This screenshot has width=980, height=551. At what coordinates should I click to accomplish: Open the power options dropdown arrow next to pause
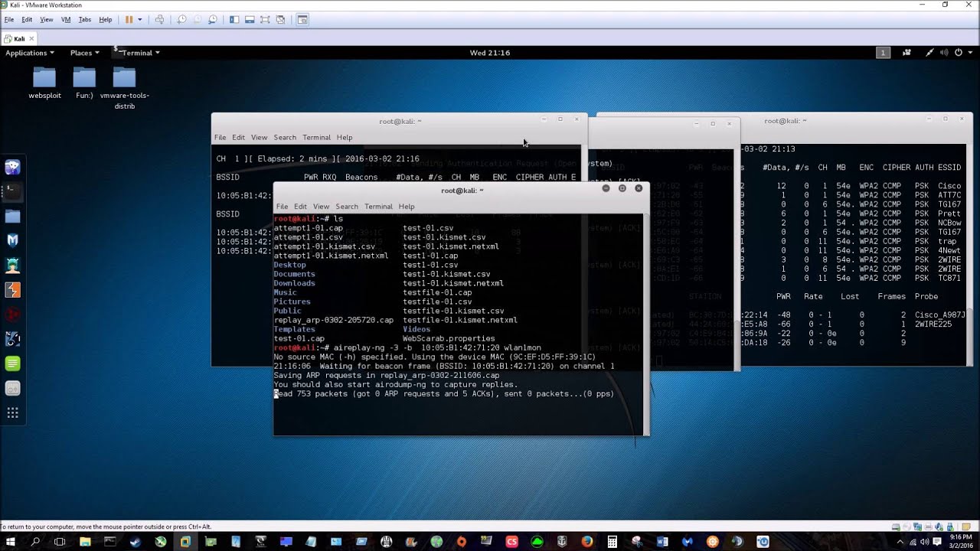(x=139, y=19)
